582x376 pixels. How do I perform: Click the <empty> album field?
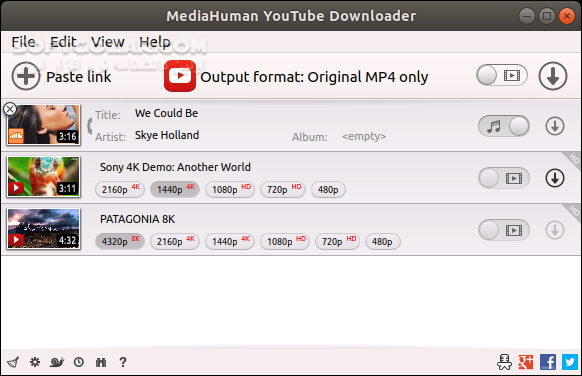pos(364,136)
